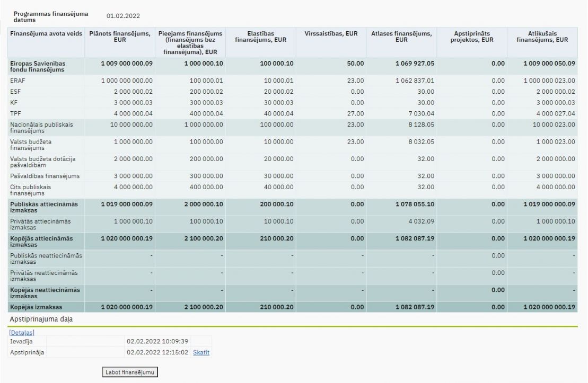Select the Plānots finansējums column header
Screen dimensions: 588x383
(119, 37)
